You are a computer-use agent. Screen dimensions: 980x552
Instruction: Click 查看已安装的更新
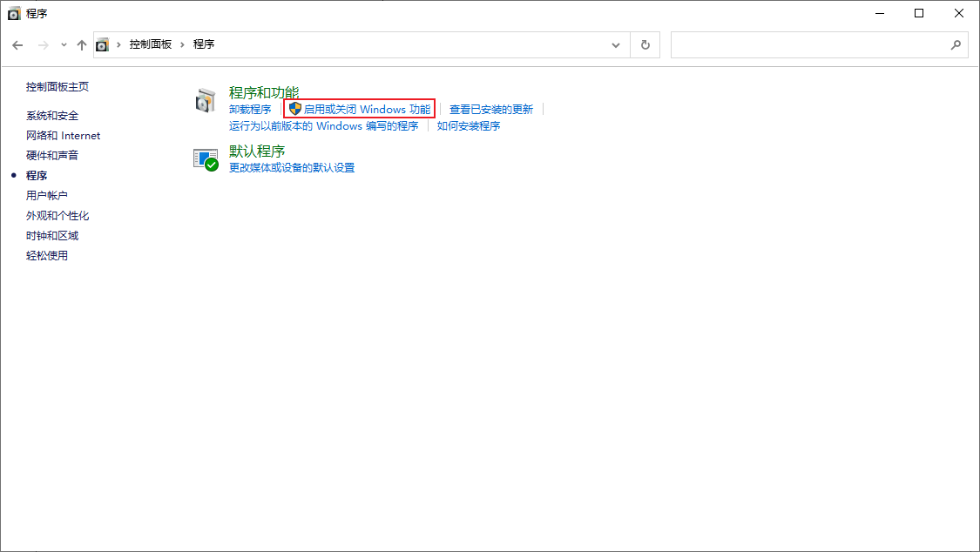pyautogui.click(x=491, y=110)
